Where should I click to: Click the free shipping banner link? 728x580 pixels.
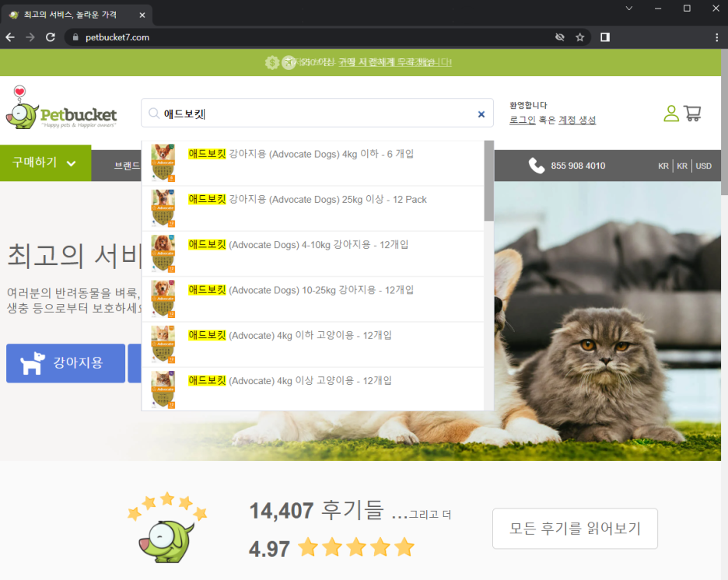[x=395, y=62]
